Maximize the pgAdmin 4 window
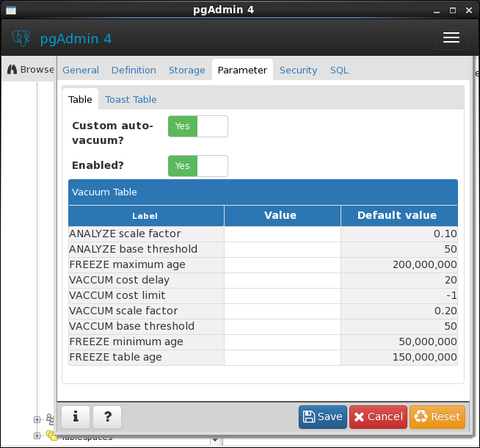Screen dimensions: 480x448 pyautogui.click(x=453, y=11)
